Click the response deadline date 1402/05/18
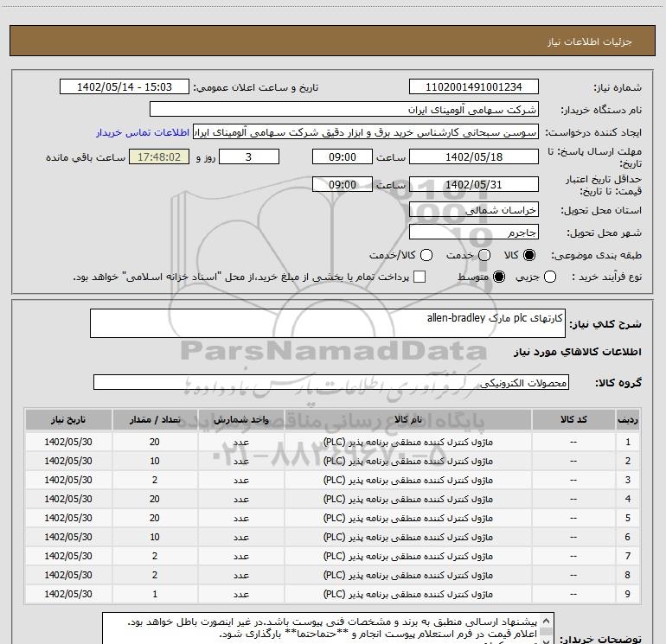The width and height of the screenshot is (666, 644). (473, 156)
